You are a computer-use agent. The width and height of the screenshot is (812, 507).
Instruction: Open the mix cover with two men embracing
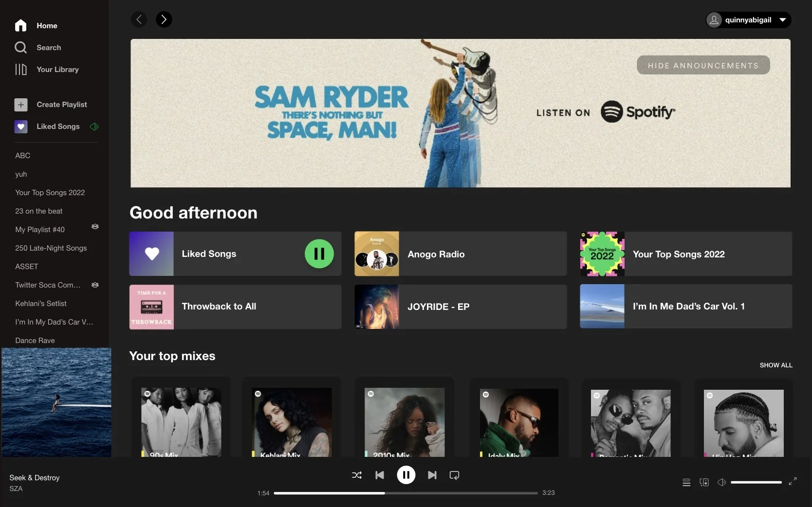point(630,423)
